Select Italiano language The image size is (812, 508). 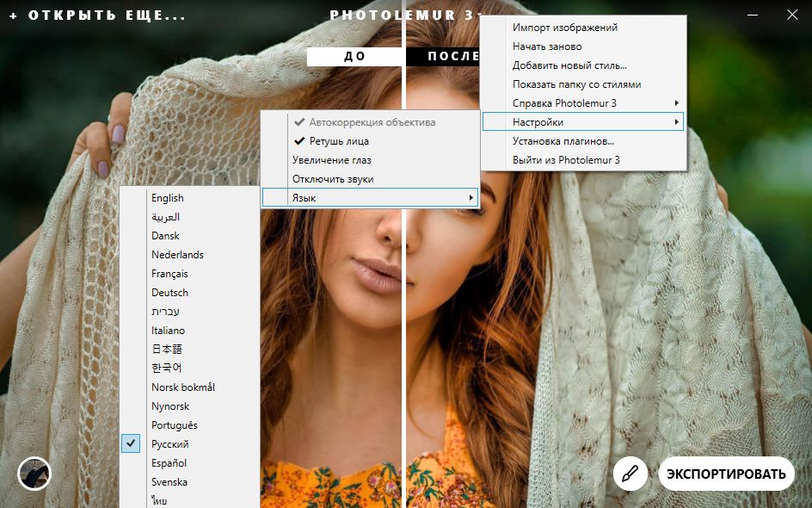click(x=189, y=331)
